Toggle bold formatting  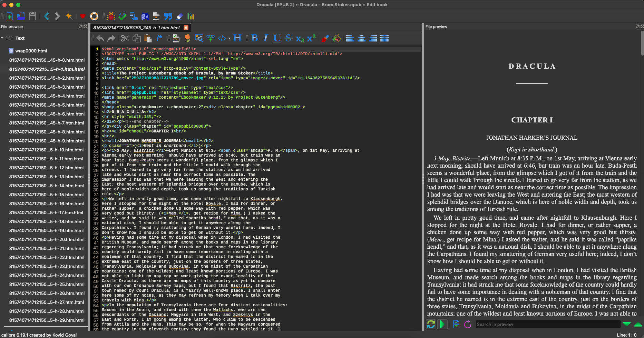coord(254,38)
